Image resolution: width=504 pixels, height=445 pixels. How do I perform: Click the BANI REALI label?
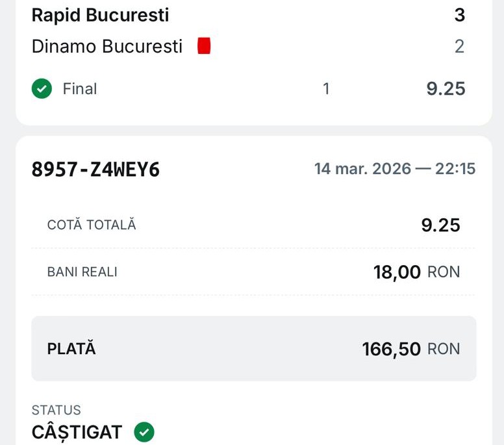tap(82, 272)
